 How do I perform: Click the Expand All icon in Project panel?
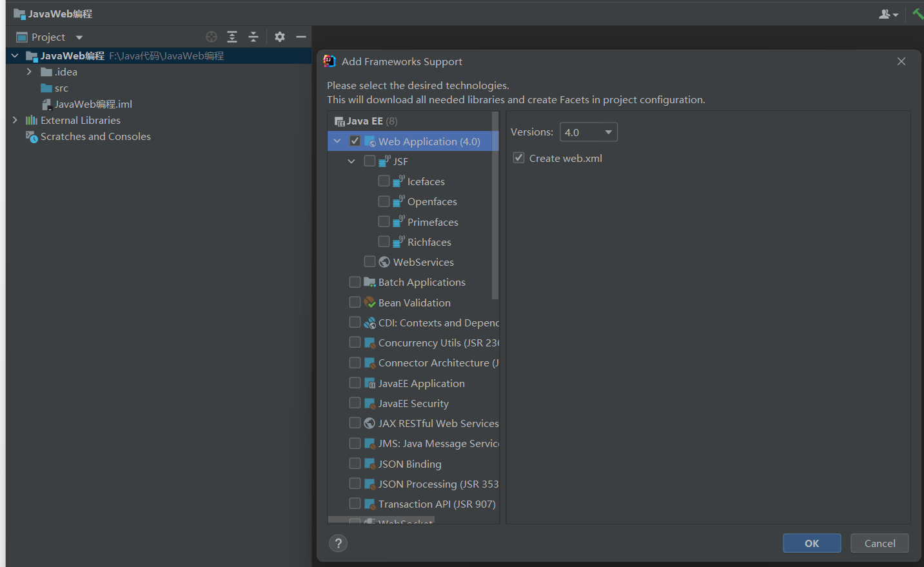pyautogui.click(x=232, y=37)
